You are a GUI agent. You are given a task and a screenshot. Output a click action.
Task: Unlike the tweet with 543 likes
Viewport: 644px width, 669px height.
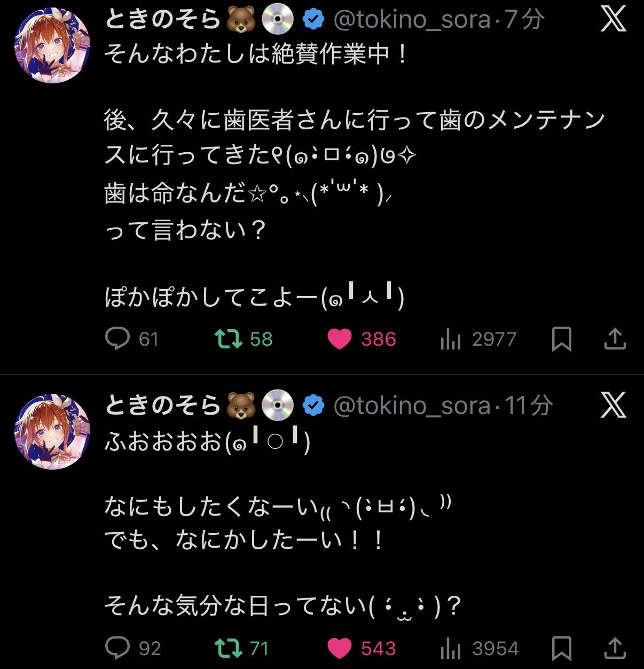340,648
